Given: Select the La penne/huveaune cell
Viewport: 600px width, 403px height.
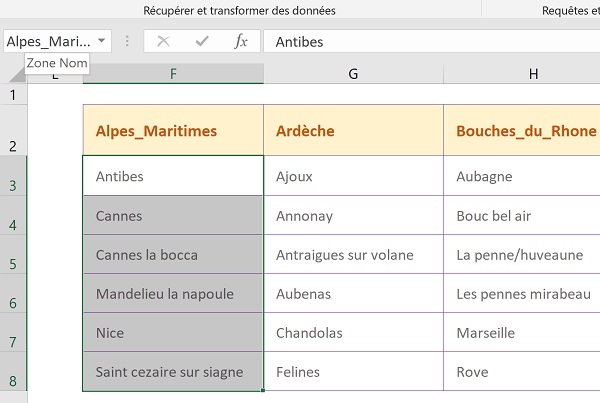Looking at the screenshot, I should pos(522,255).
